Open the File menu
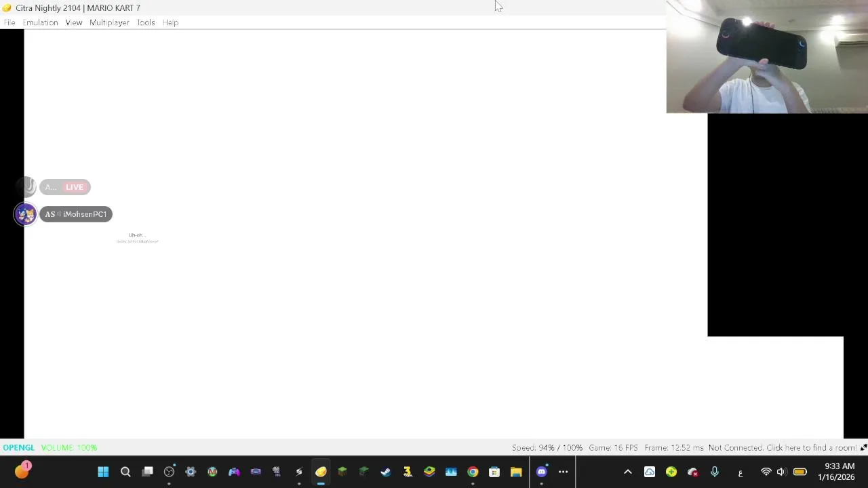The height and width of the screenshot is (488, 868). tap(9, 22)
